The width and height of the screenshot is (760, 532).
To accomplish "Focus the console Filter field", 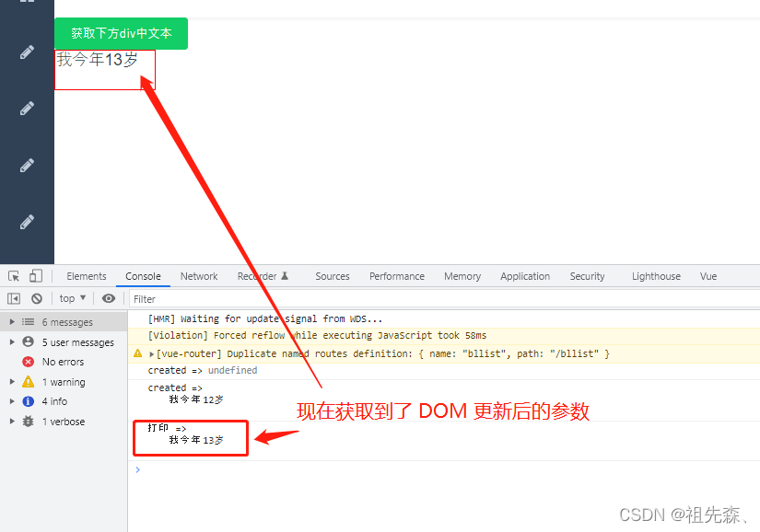I will pos(445,299).
